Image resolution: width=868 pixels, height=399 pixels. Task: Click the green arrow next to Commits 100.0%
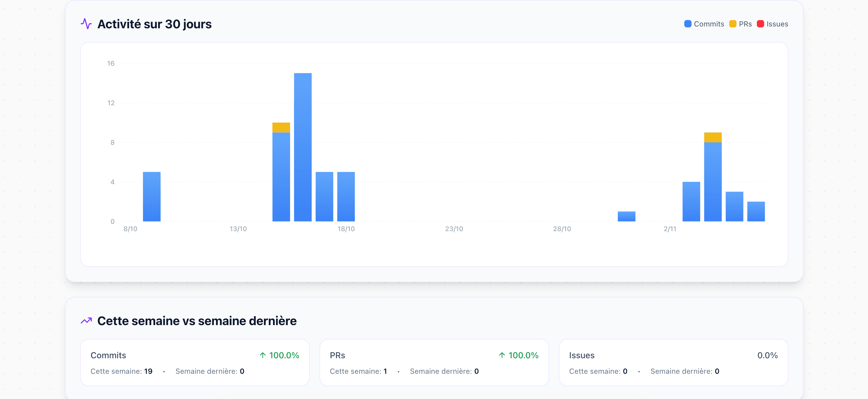point(263,355)
